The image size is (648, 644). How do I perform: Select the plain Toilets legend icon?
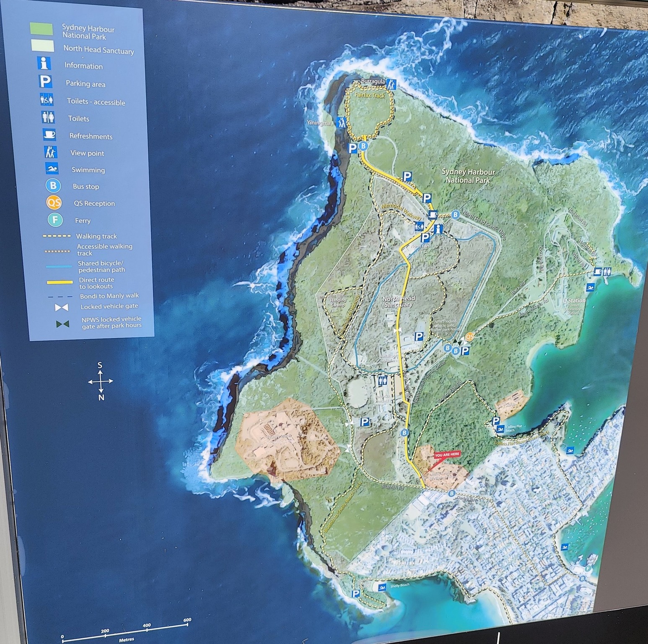click(48, 117)
